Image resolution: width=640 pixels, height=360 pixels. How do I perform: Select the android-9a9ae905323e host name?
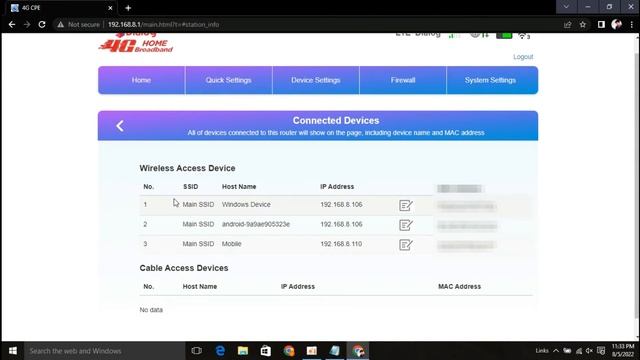click(256, 224)
